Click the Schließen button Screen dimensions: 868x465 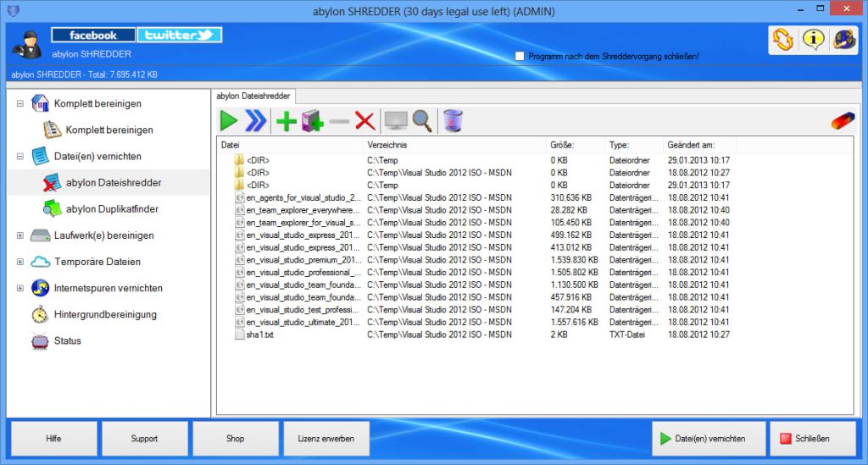pyautogui.click(x=813, y=439)
